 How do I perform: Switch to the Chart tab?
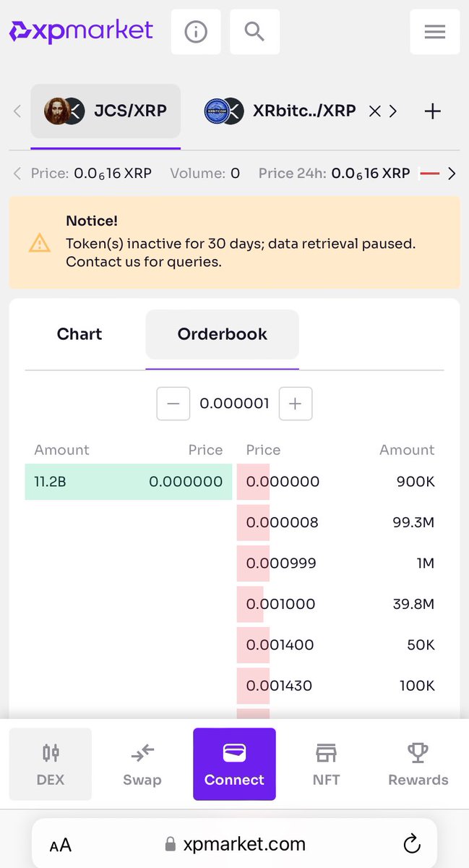tap(79, 334)
